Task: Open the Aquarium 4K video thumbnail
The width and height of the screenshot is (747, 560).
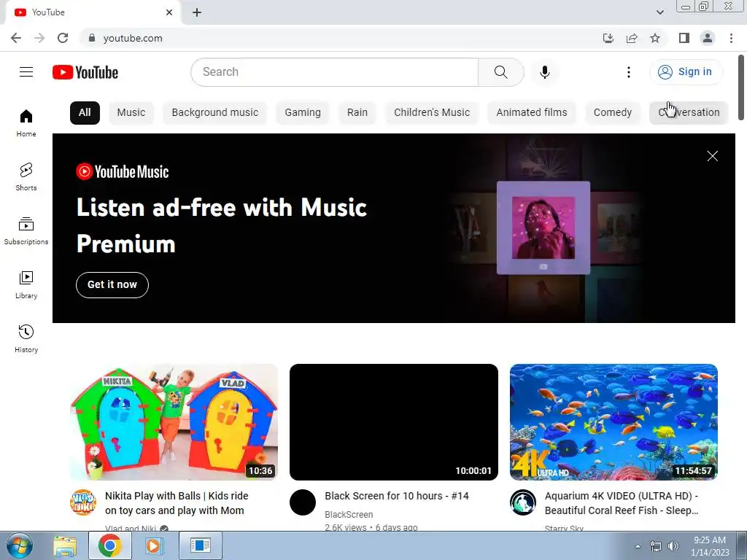Action: click(x=614, y=422)
